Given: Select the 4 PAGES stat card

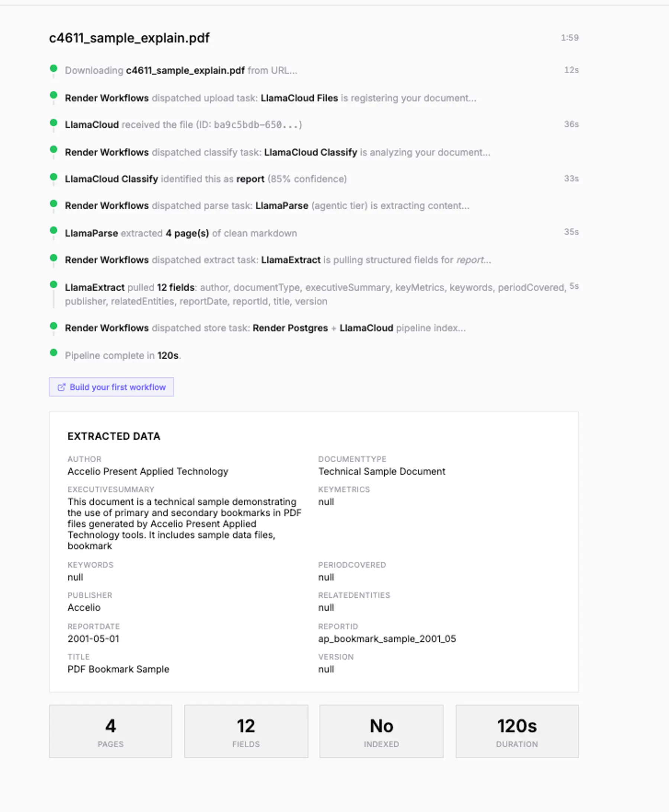Looking at the screenshot, I should point(111,731).
